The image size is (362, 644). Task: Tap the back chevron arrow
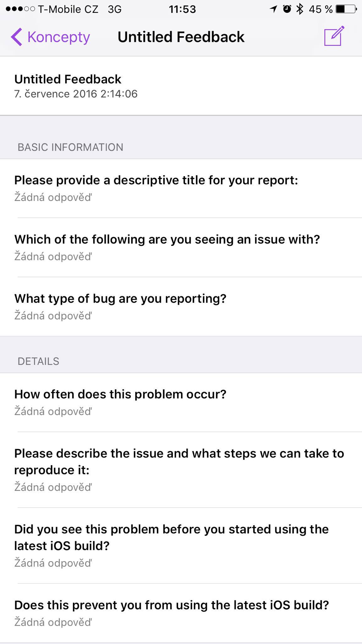click(17, 37)
